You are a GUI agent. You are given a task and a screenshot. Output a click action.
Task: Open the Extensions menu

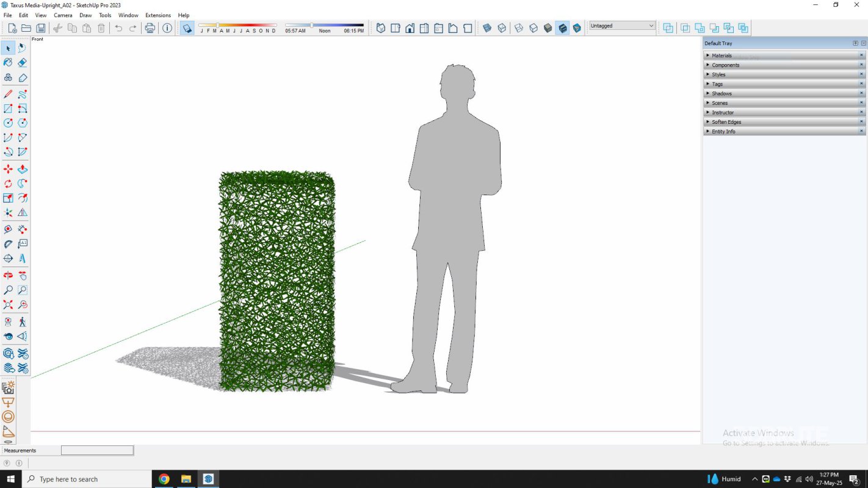tap(158, 15)
